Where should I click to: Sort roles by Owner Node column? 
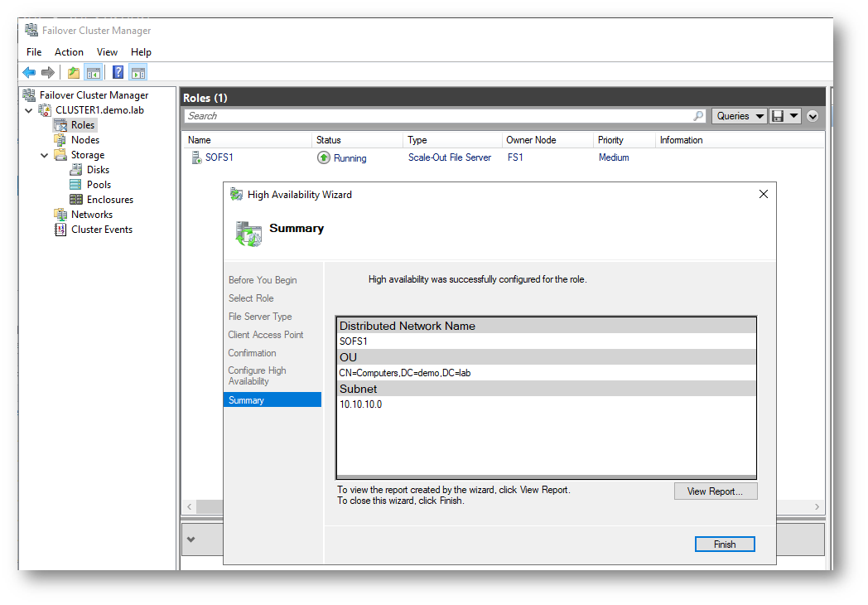pyautogui.click(x=531, y=140)
